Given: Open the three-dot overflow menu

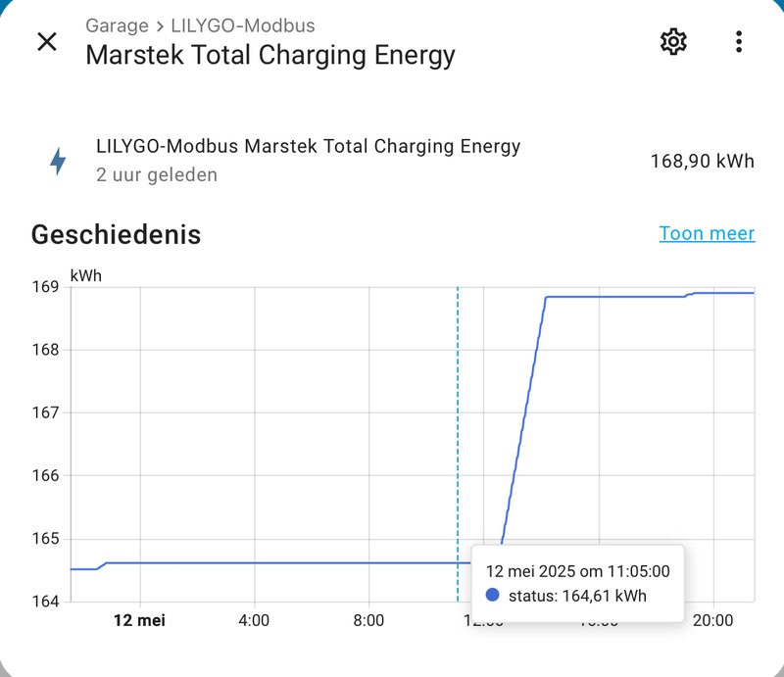Looking at the screenshot, I should 739,41.
